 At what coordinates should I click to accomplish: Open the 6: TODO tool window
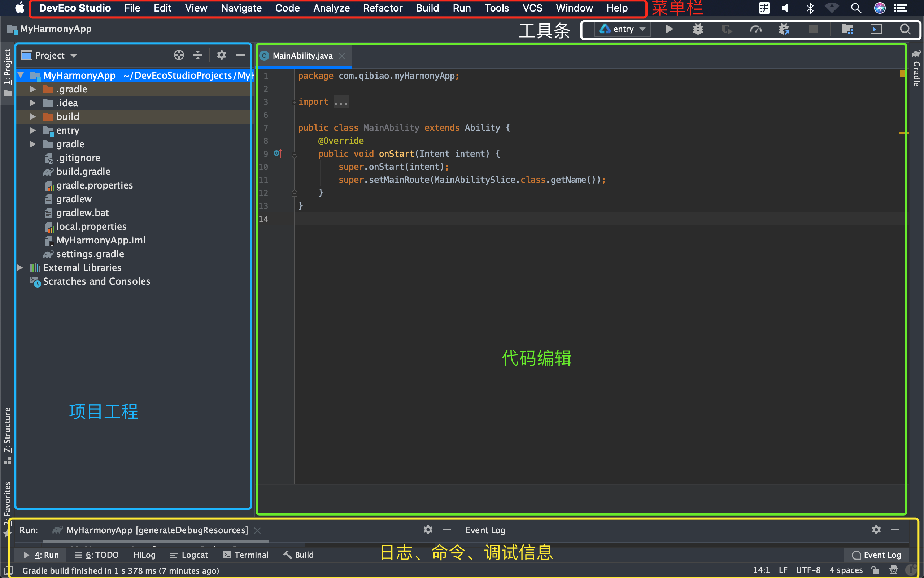coord(97,555)
